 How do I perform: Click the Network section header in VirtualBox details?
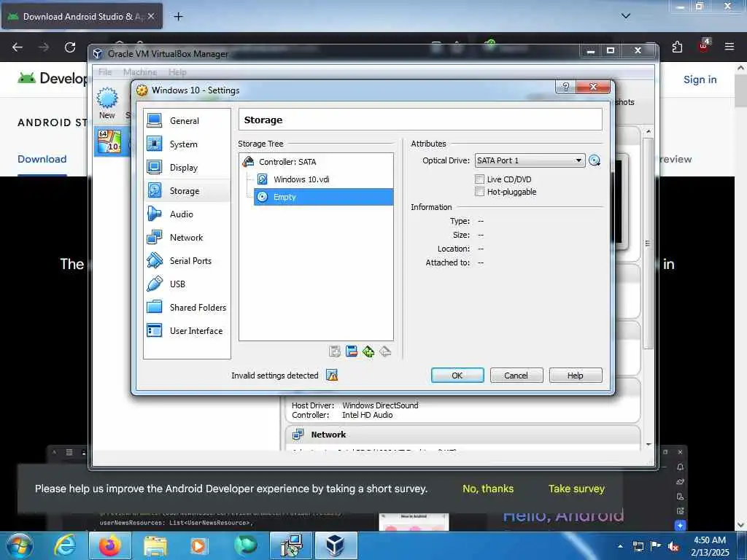328,435
